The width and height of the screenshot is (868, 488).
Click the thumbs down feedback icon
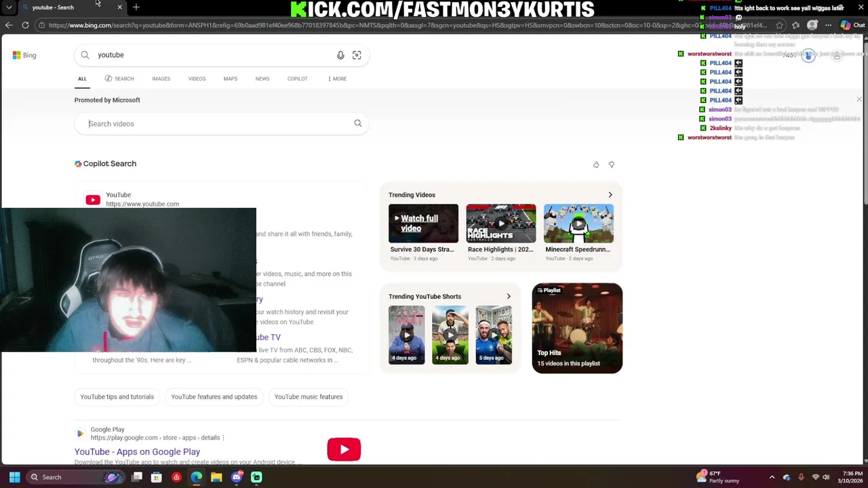coord(611,165)
